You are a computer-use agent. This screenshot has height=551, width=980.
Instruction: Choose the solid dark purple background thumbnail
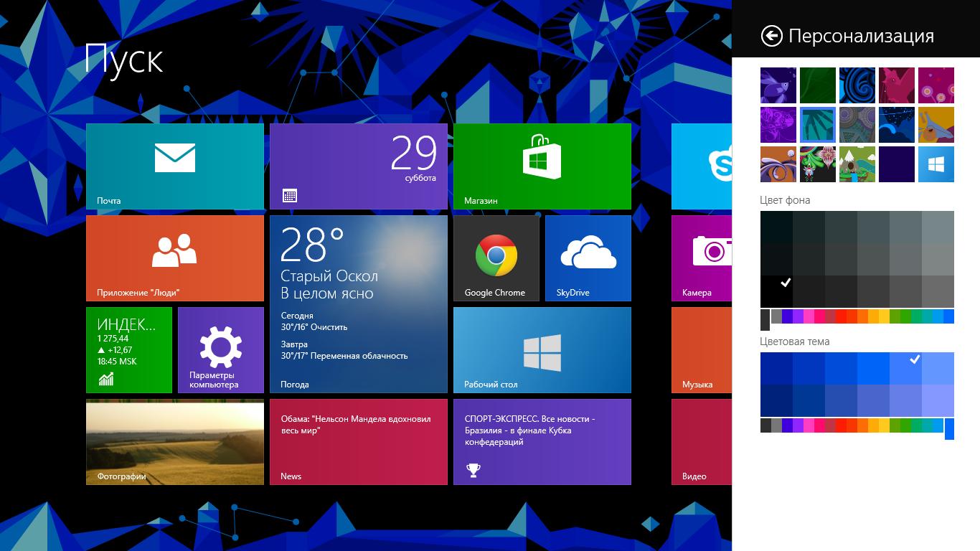(897, 164)
